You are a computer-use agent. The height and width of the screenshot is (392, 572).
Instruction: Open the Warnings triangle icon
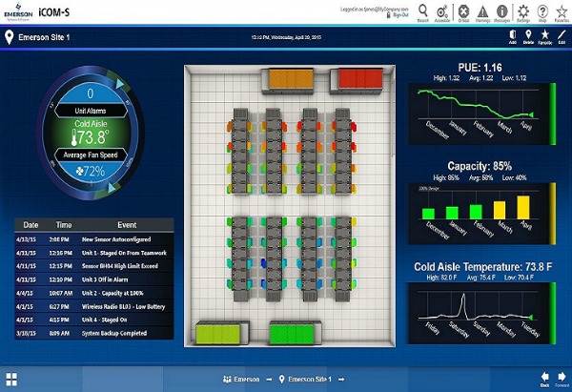pos(482,10)
